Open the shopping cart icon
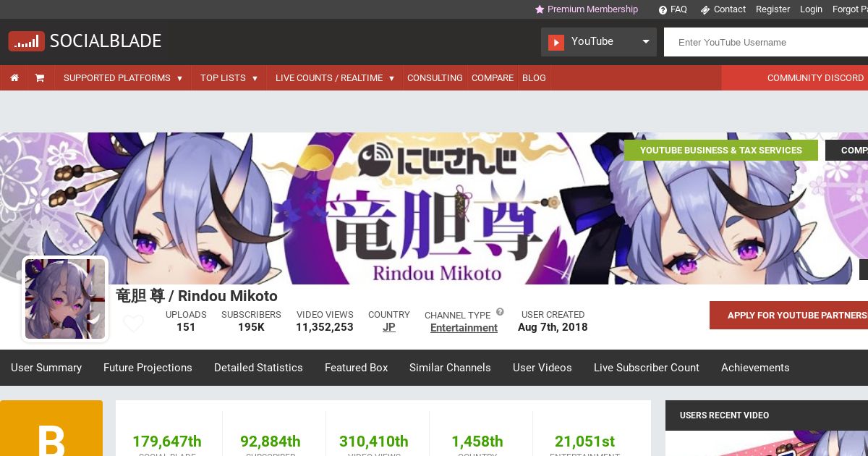Viewport: 868px width, 456px height. [40, 78]
